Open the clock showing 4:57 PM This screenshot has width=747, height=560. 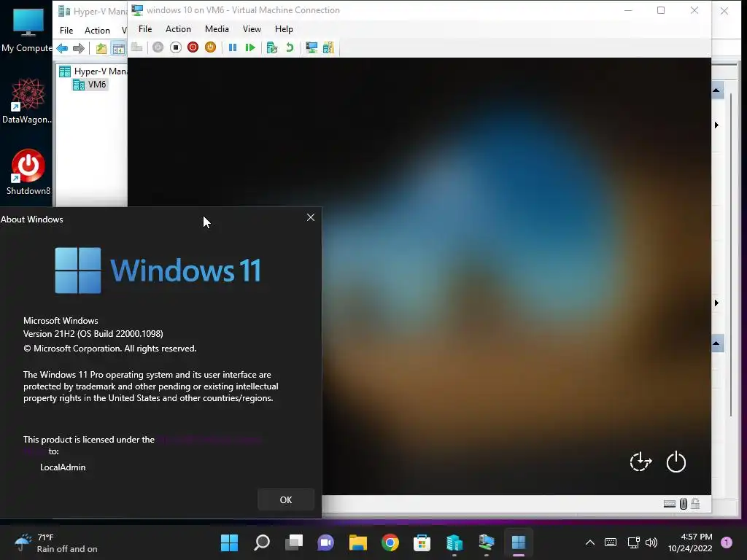click(x=690, y=542)
